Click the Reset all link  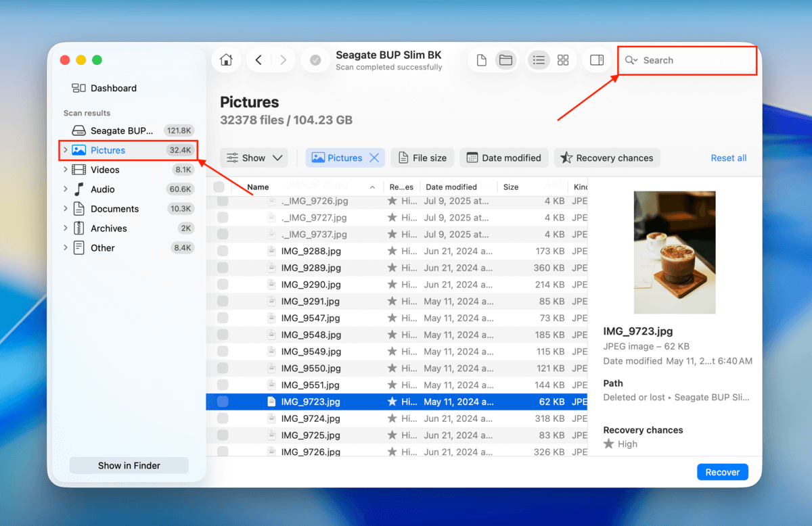coord(728,158)
